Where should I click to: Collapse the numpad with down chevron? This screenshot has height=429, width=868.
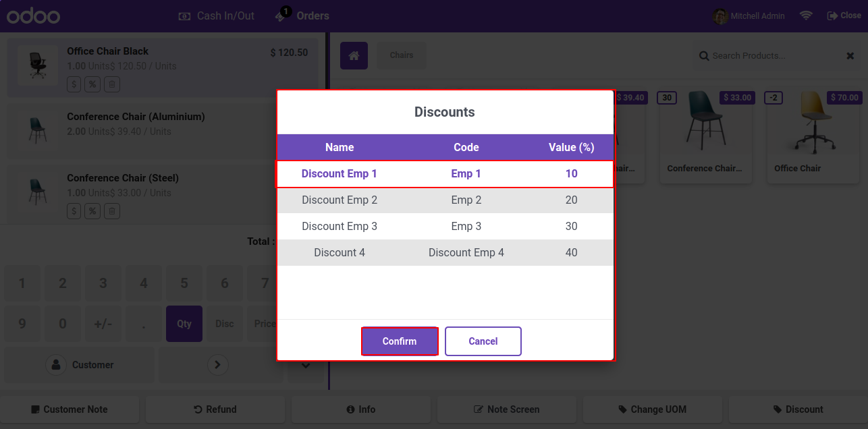[x=306, y=366]
